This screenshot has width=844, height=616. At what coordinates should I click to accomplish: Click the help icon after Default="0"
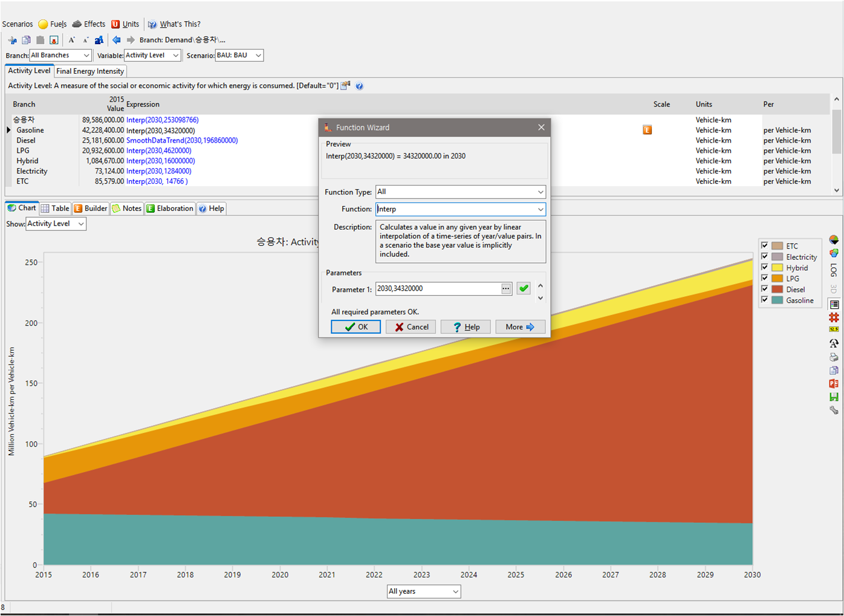click(359, 86)
